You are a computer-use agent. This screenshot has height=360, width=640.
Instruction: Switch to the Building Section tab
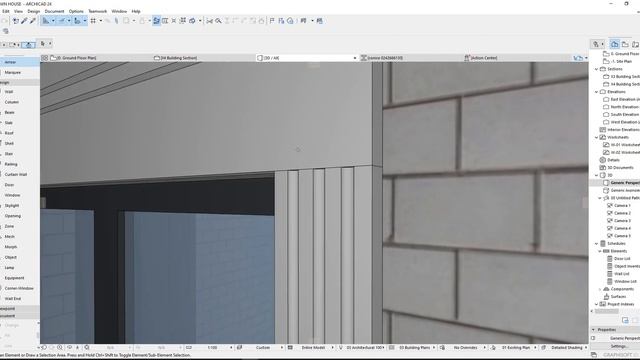(204, 58)
